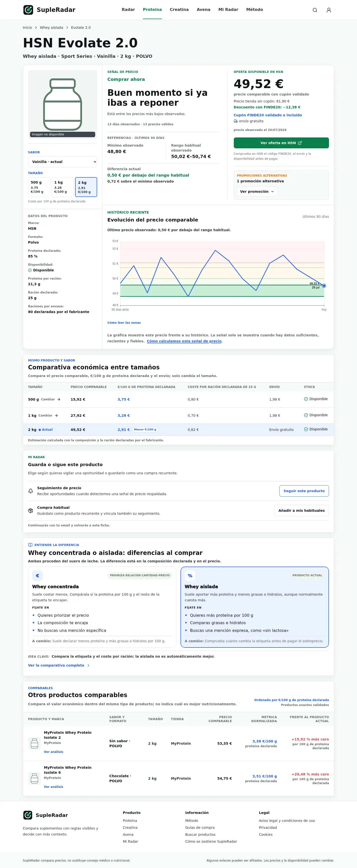Click the stock check icon in 2 kg row
This screenshot has height=868, width=357.
click(306, 429)
